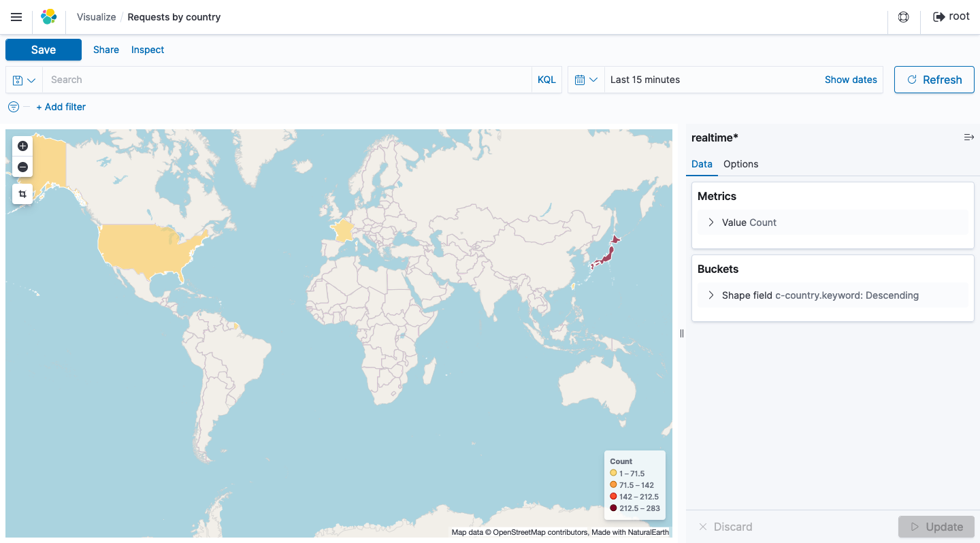Expand the Shape field c-country.keyword bucket

[x=711, y=295]
